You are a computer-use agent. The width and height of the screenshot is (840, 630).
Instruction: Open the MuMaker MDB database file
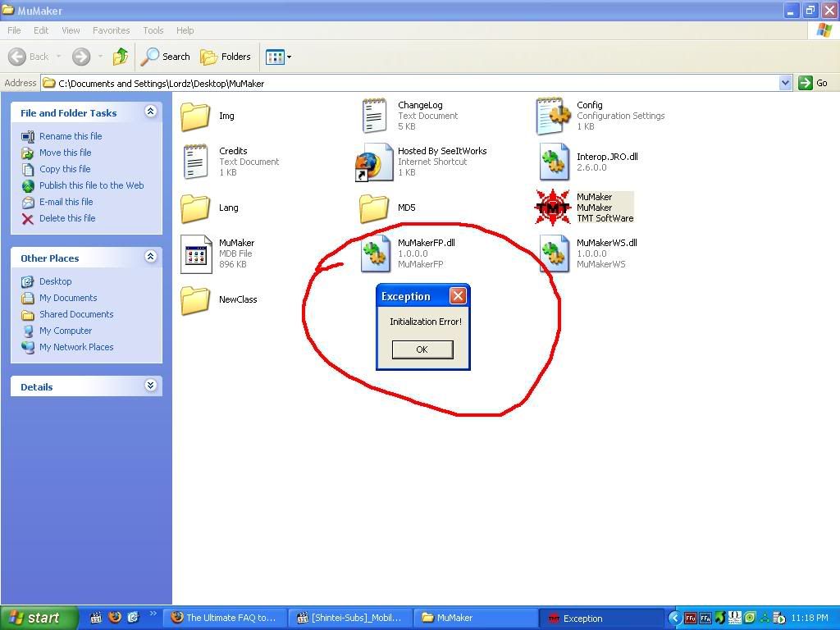[196, 253]
